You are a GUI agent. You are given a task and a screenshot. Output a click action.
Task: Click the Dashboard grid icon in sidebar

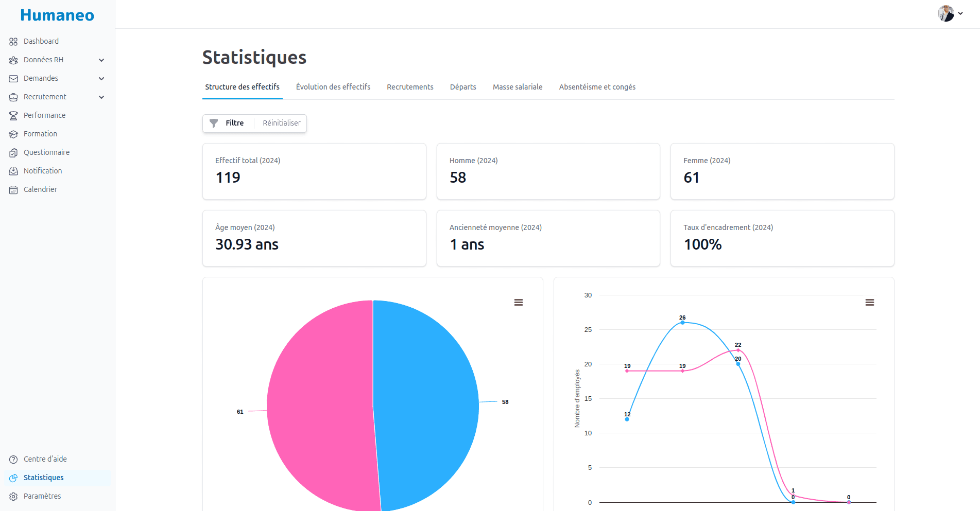(x=13, y=42)
